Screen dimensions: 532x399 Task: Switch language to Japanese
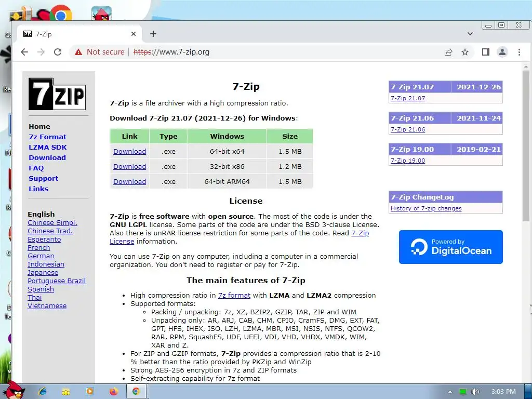pyautogui.click(x=43, y=272)
